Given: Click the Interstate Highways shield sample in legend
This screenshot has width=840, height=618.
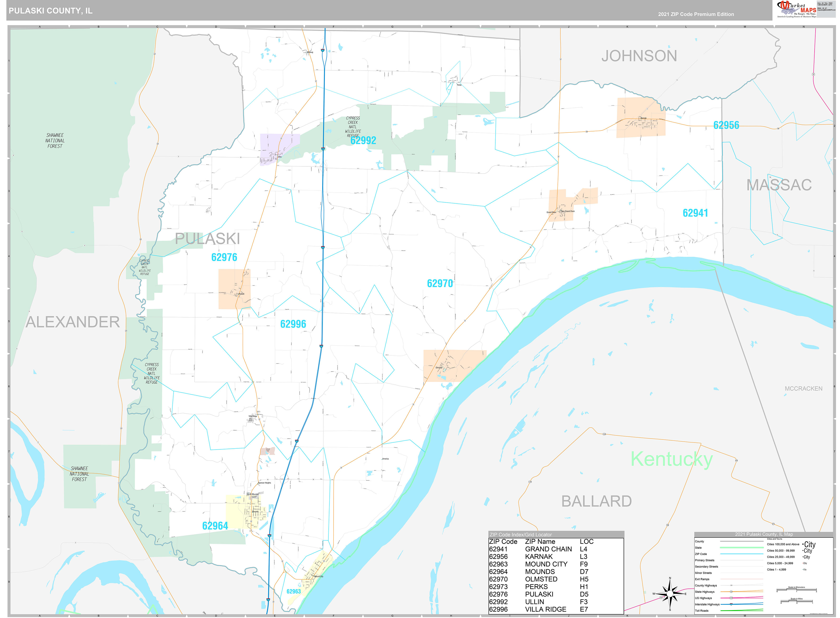Looking at the screenshot, I should pos(731,604).
